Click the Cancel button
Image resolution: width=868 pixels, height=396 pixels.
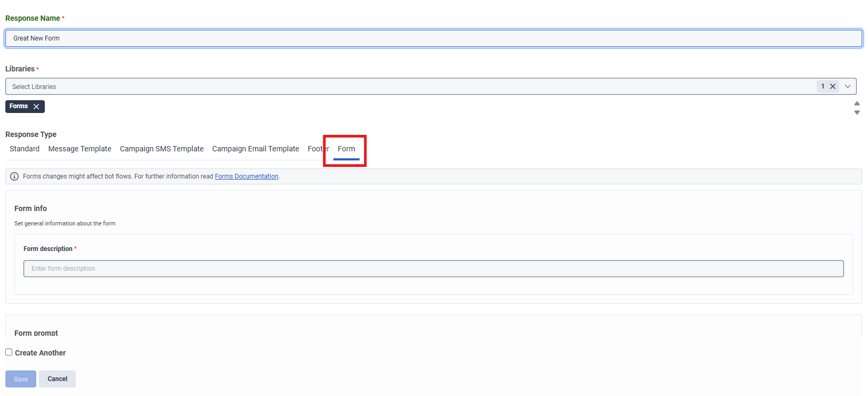[57, 379]
